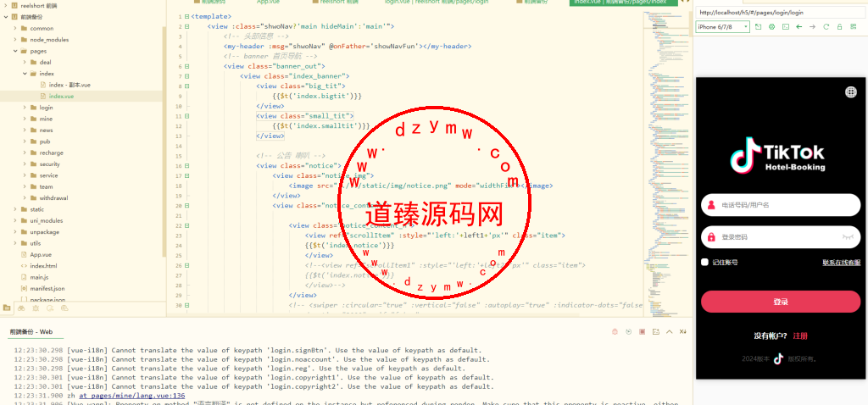Expand the common folder
The width and height of the screenshot is (868, 405).
coord(15,28)
